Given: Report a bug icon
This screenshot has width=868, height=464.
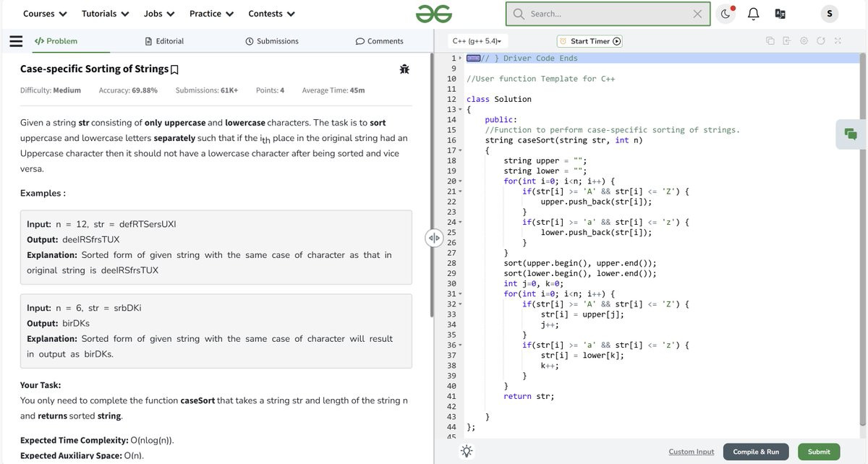Looking at the screenshot, I should 404,69.
